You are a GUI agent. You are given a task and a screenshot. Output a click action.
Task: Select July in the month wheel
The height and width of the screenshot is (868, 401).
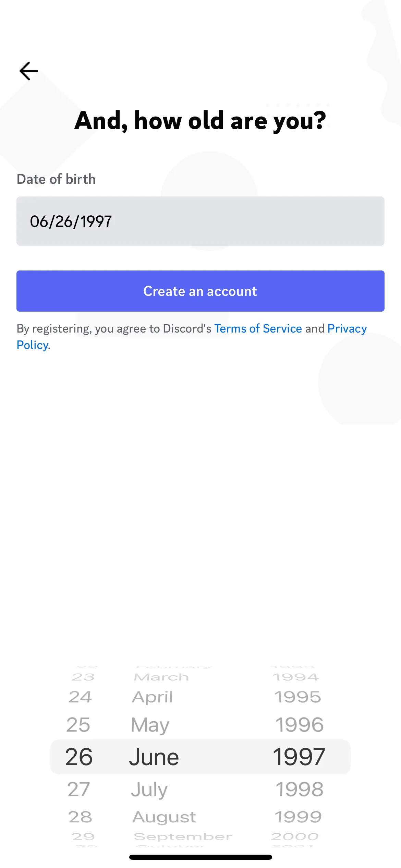[x=149, y=790]
